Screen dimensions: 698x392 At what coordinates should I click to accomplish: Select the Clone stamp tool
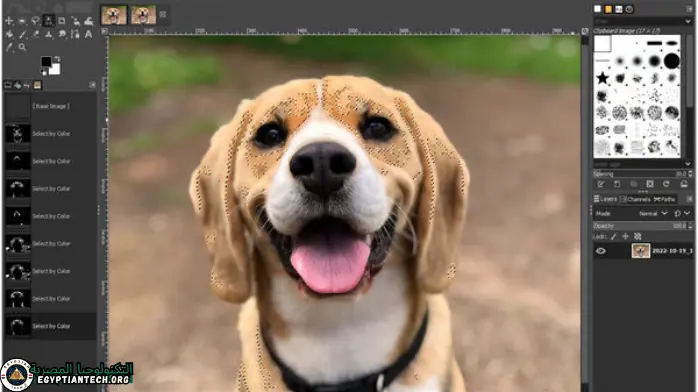[49, 34]
